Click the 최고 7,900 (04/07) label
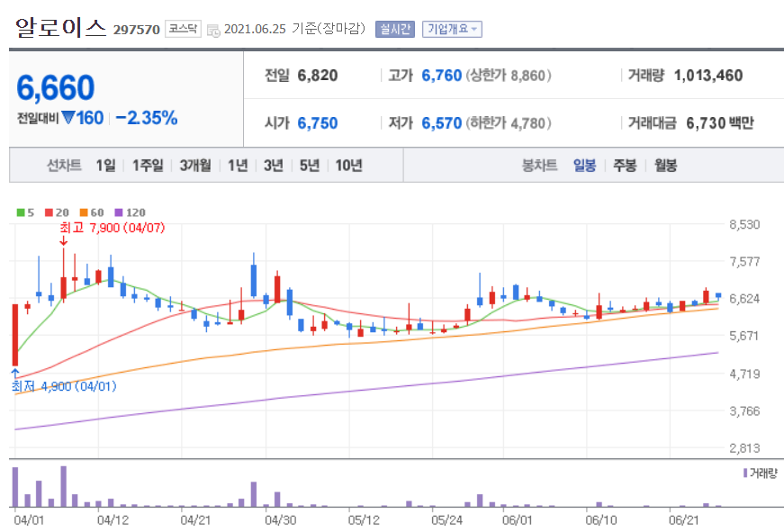 pos(112,228)
